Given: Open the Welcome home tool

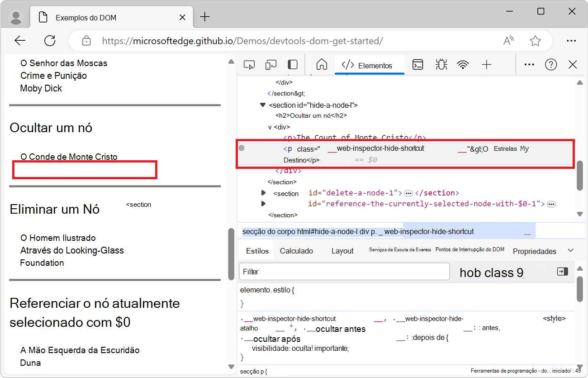Looking at the screenshot, I should click(x=322, y=65).
